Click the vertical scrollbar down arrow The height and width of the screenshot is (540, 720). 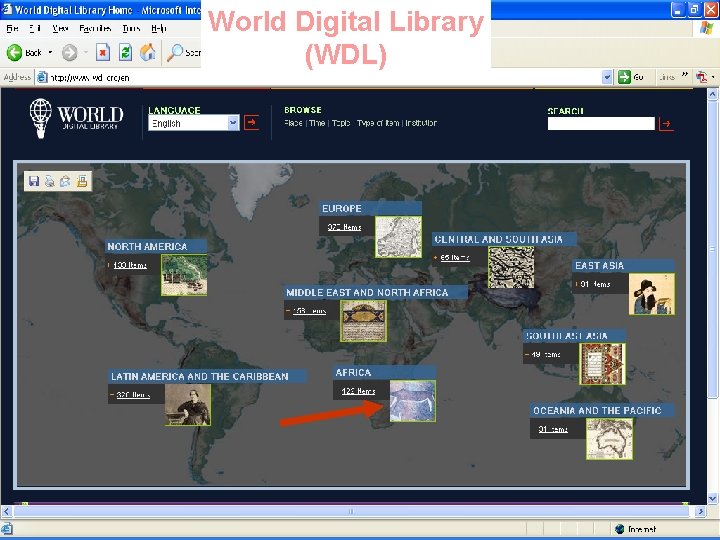tap(712, 498)
